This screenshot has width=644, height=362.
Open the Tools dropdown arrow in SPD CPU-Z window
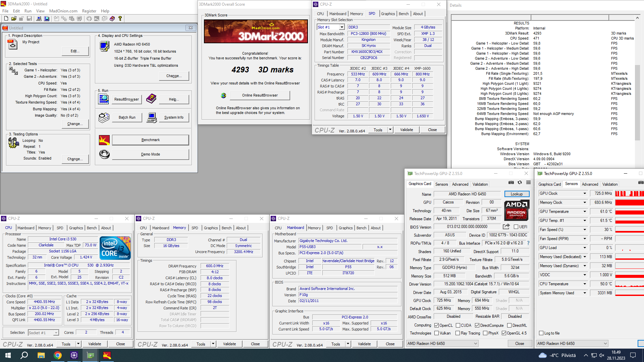click(390, 130)
